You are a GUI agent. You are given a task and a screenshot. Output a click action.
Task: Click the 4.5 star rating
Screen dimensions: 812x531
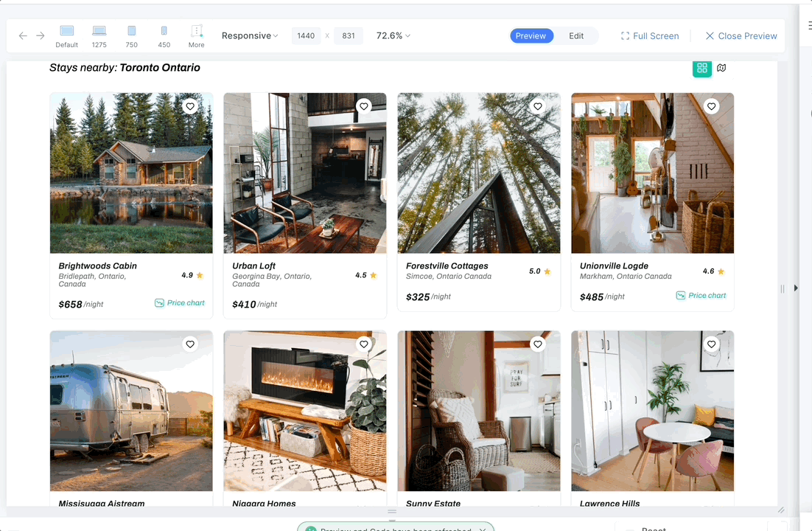366,275
